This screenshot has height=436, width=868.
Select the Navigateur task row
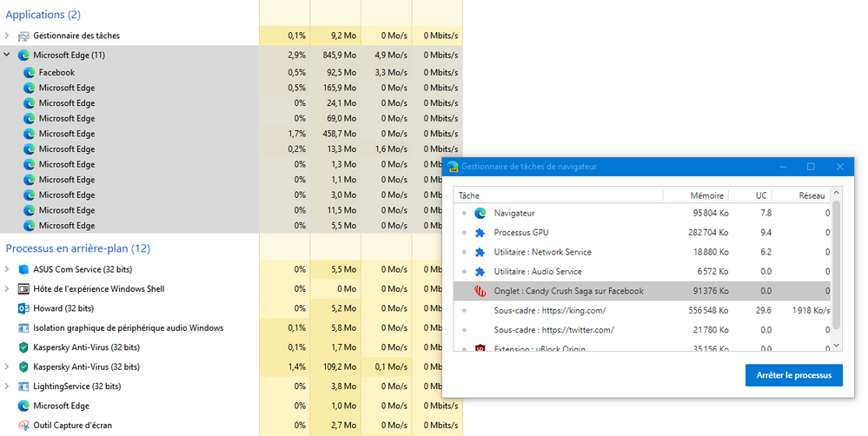(642, 213)
